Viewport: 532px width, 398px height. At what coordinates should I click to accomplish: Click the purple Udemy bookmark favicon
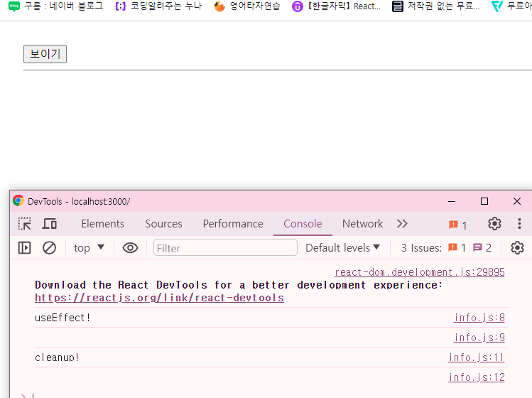pyautogui.click(x=297, y=6)
